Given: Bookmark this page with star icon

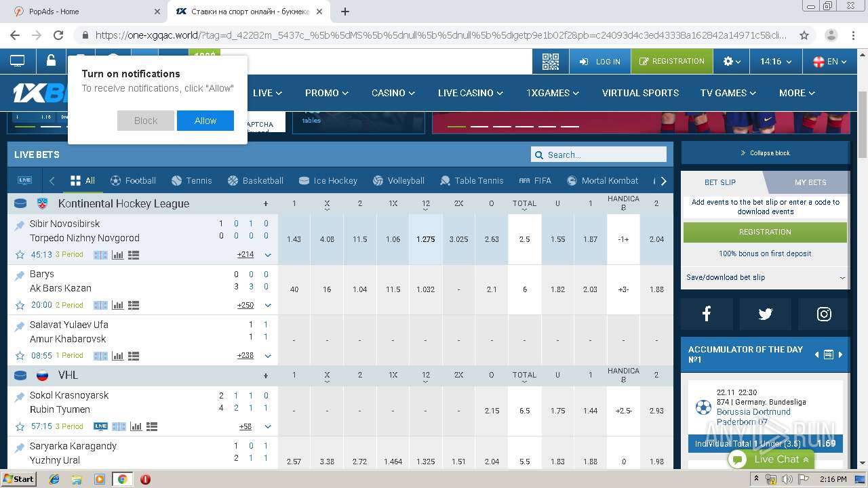Looking at the screenshot, I should click(x=804, y=35).
